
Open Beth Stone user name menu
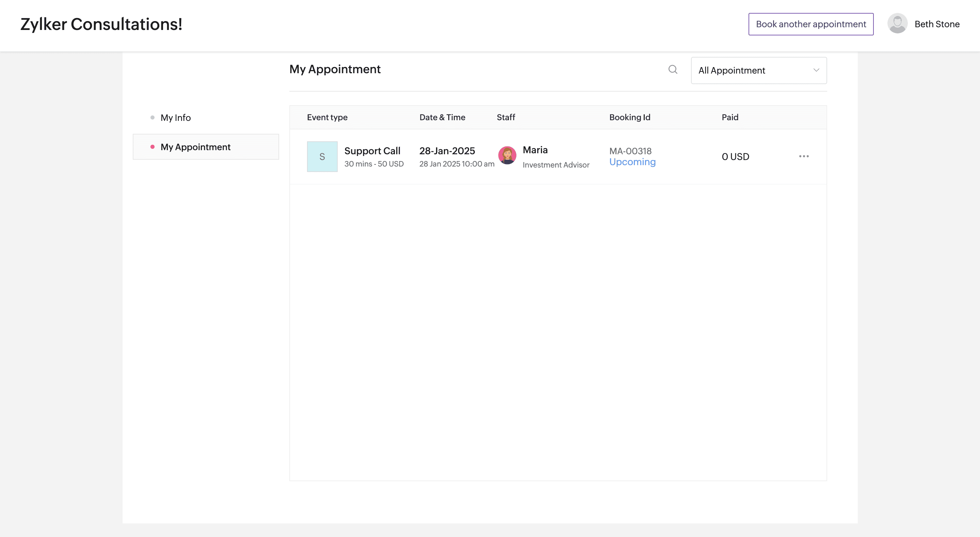point(937,24)
